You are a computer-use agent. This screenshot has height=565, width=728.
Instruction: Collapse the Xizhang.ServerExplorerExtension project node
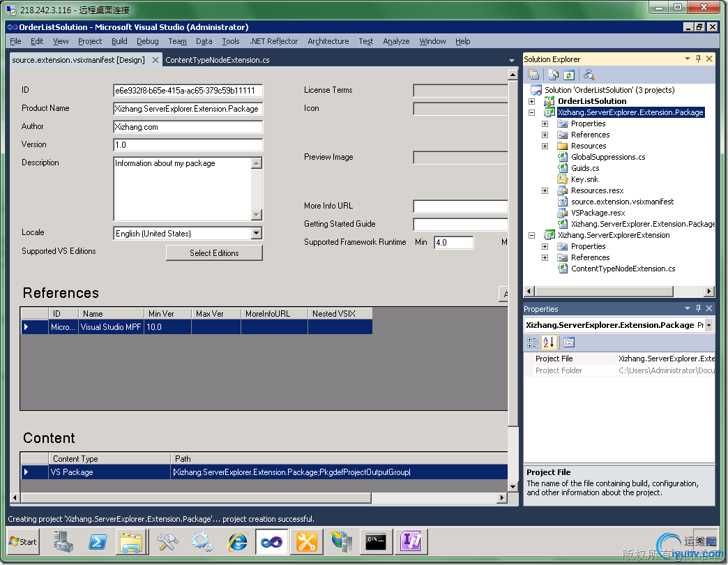(x=531, y=235)
